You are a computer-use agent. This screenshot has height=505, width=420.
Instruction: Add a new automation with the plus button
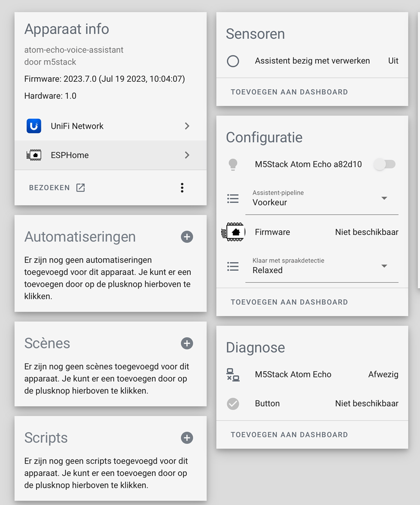coord(187,236)
